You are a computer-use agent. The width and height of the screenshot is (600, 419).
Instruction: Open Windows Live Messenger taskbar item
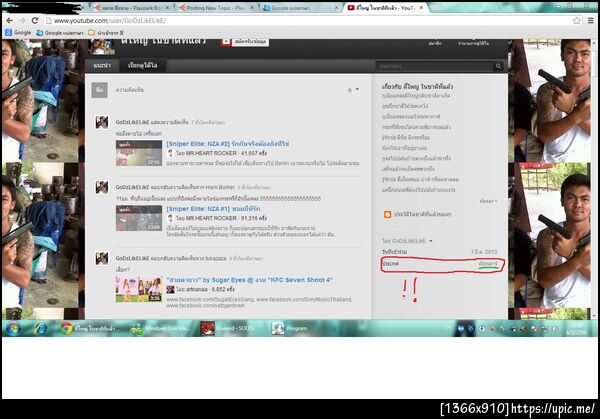tap(159, 328)
